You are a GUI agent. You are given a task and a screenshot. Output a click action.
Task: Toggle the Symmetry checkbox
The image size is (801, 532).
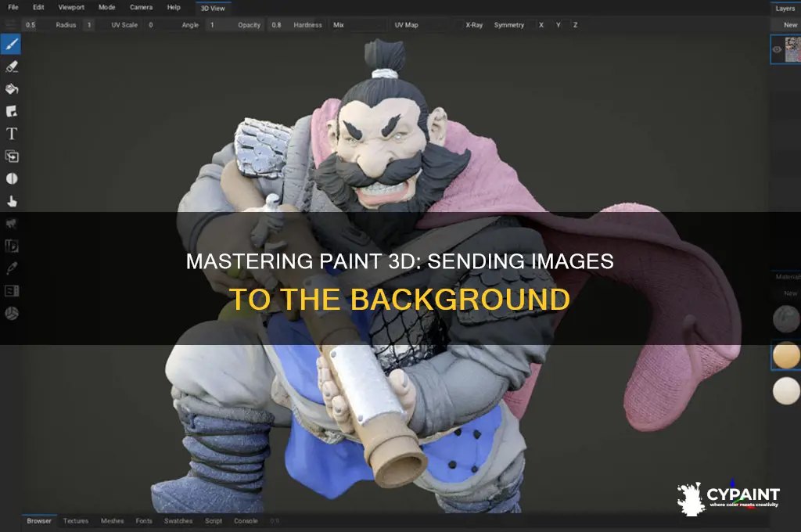coord(508,25)
